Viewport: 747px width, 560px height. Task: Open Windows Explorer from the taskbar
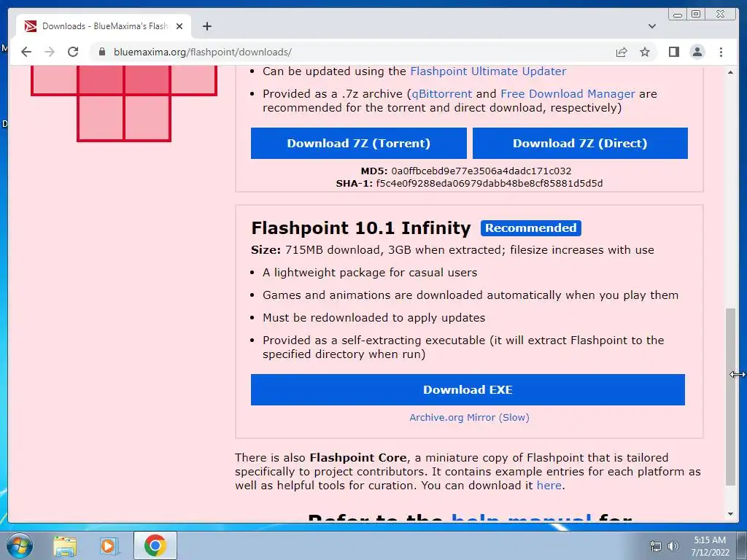[65, 545]
